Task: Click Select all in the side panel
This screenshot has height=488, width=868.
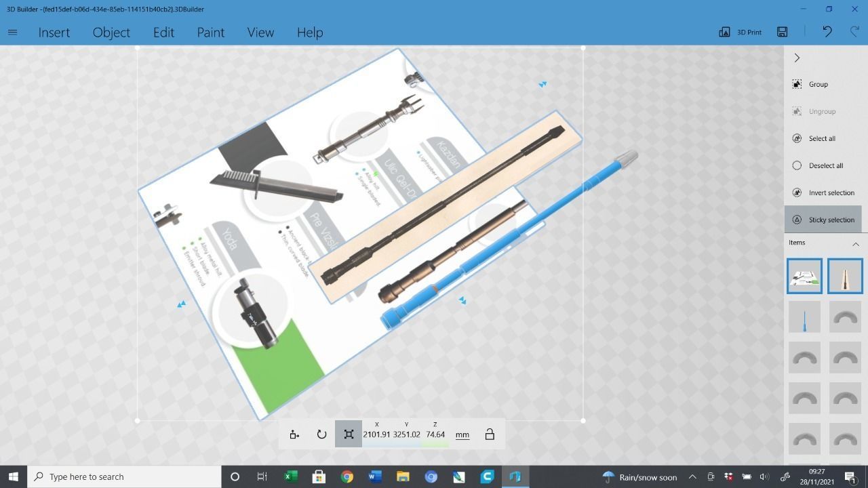Action: (823, 138)
